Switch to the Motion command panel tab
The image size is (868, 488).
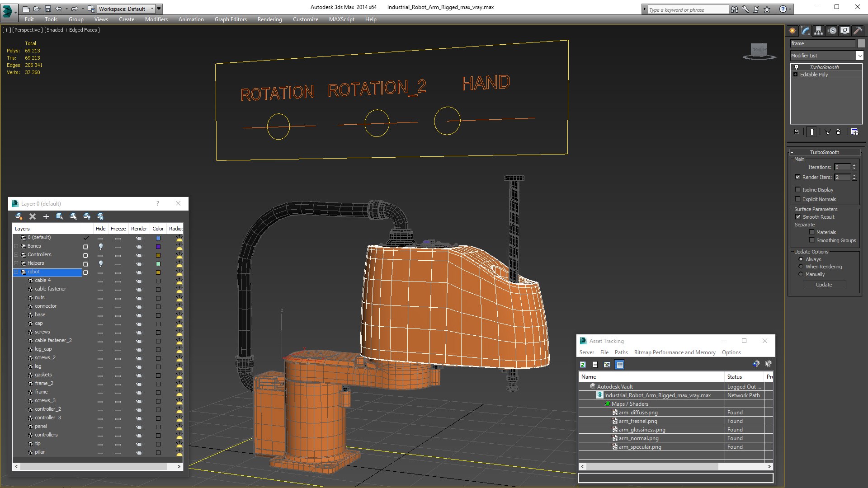click(832, 31)
